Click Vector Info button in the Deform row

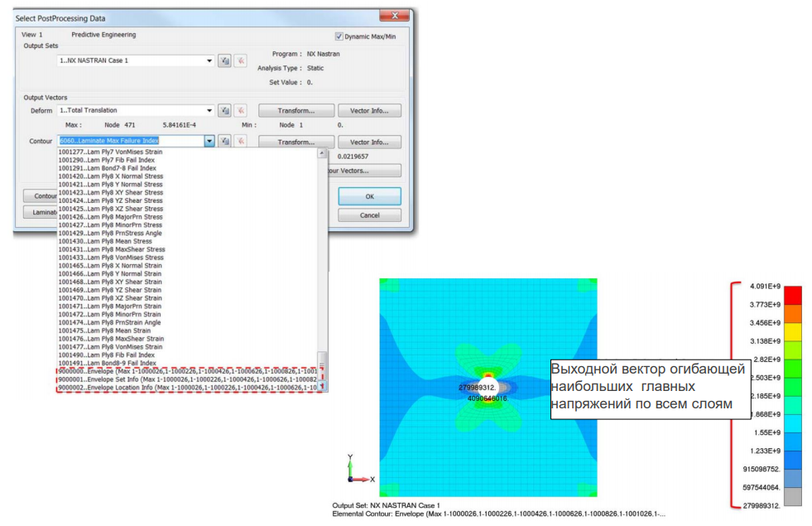369,111
